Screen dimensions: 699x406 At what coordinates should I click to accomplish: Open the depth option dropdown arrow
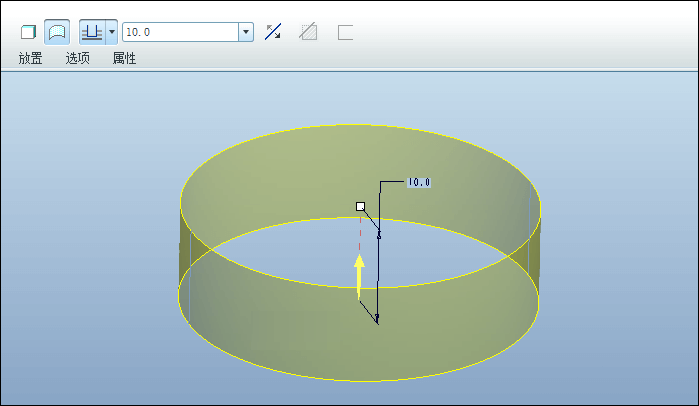coord(112,32)
